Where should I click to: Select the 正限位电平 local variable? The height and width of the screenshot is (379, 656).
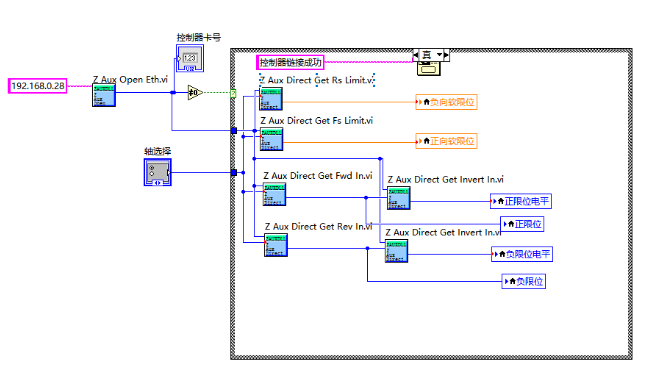tap(521, 201)
